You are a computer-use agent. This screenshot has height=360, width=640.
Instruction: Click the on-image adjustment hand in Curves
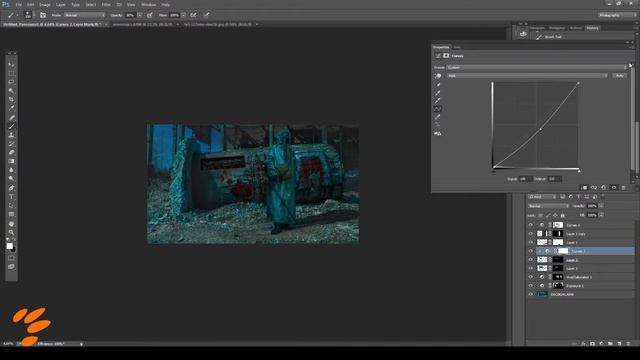click(x=438, y=76)
